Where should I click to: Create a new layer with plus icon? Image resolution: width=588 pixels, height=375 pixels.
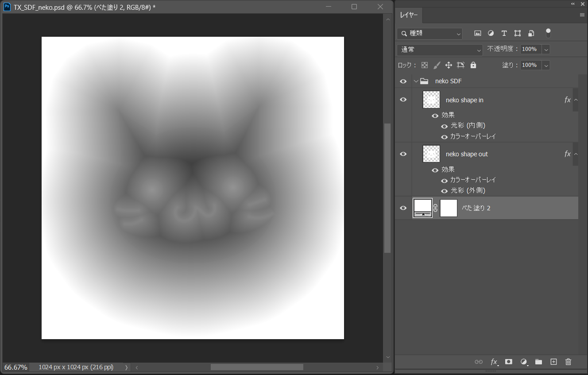click(553, 362)
